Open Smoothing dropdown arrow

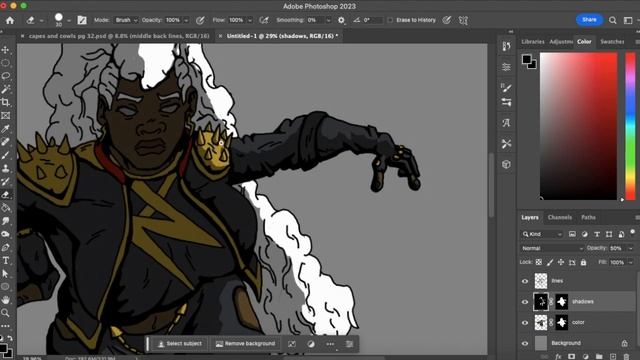pos(328,20)
